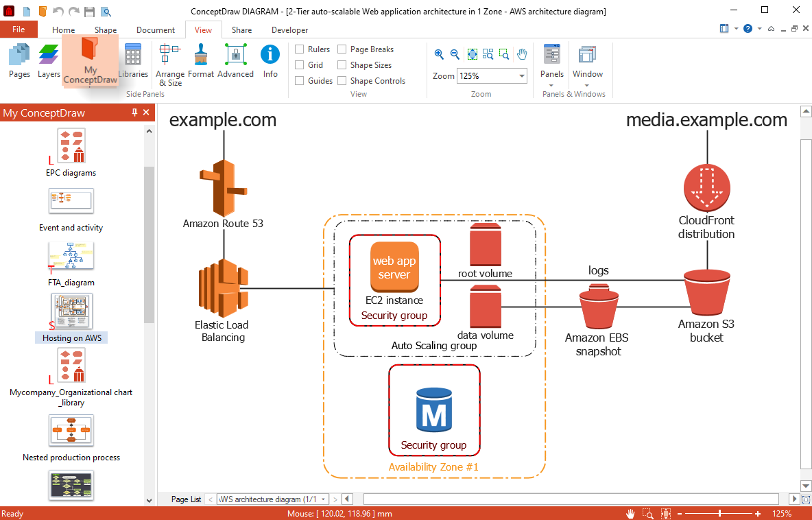Open the File menu
The height and width of the screenshot is (520, 812).
19,29
